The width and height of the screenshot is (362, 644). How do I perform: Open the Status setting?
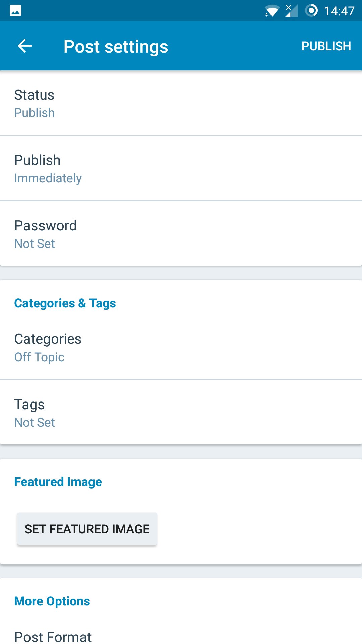click(x=181, y=103)
